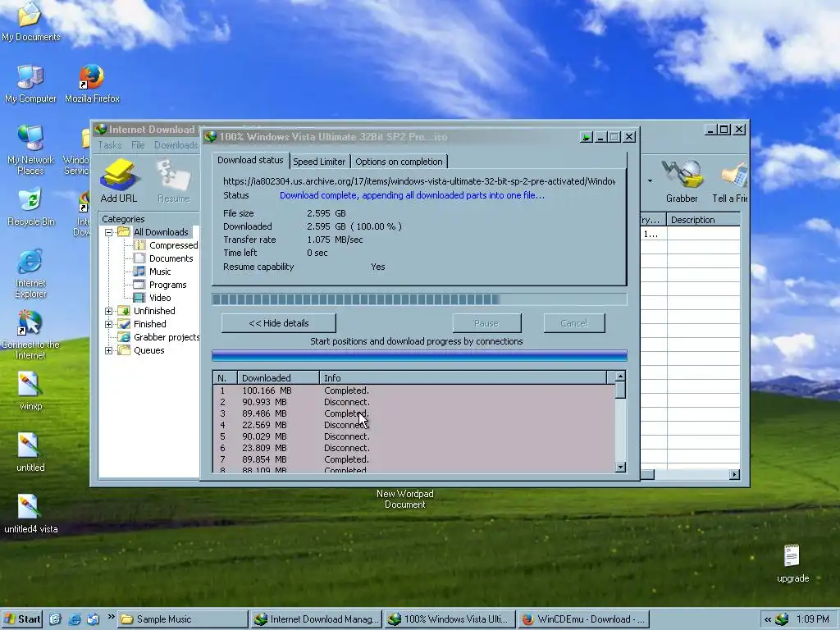The height and width of the screenshot is (630, 840).
Task: Expand the Unfinished tree node
Action: 109,311
